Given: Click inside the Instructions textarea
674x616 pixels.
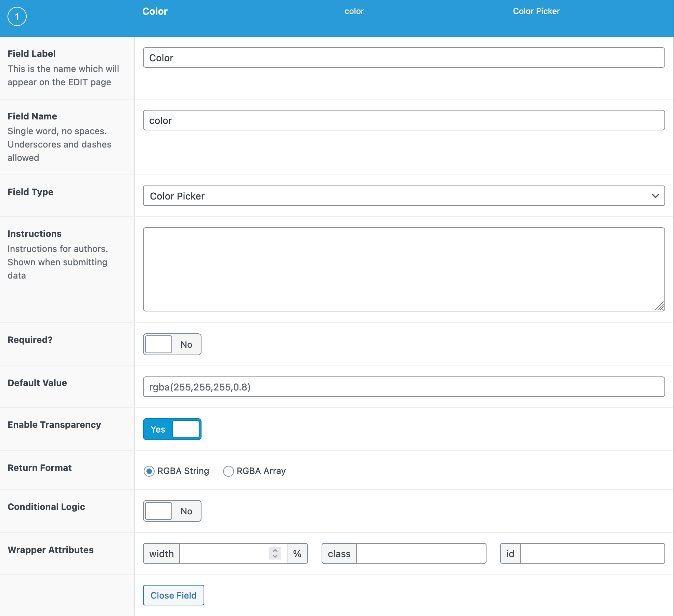Looking at the screenshot, I should pyautogui.click(x=404, y=269).
